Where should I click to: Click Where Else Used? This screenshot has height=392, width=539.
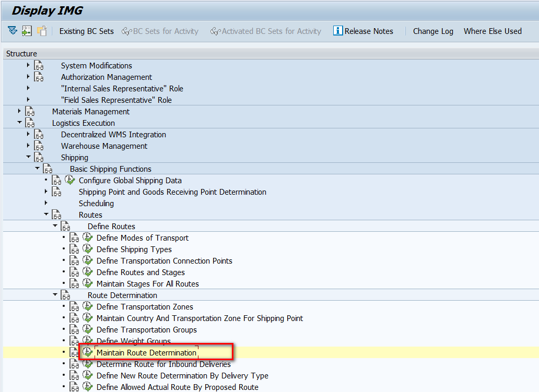(493, 31)
